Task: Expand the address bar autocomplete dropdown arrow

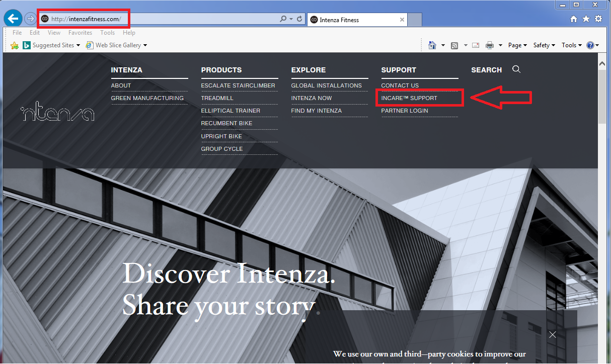Action: (x=291, y=19)
